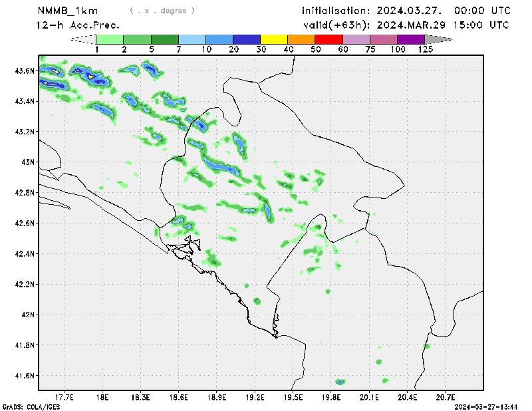Screen dimensions: 532x411
Task: Click the 42.4N latitude label
Action: pyautogui.click(x=25, y=253)
